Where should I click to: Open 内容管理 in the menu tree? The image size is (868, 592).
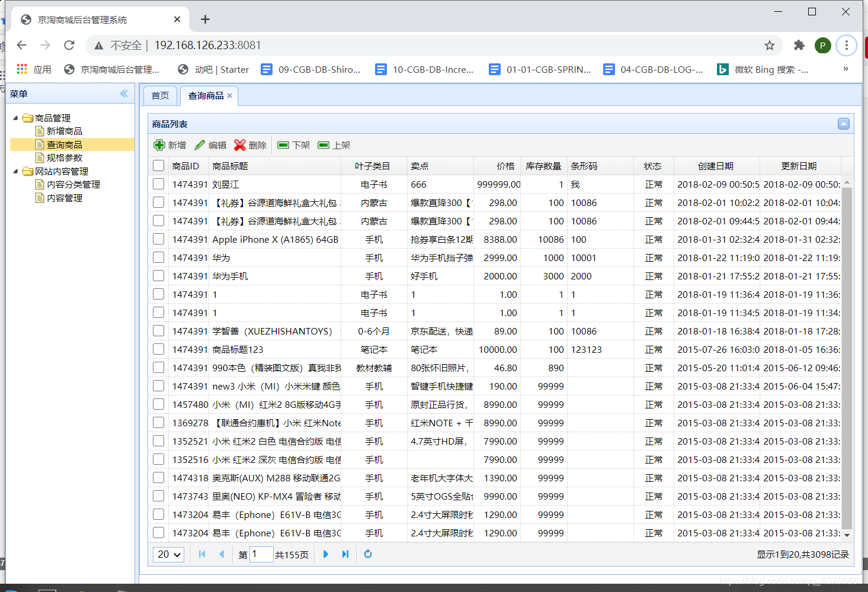point(65,198)
